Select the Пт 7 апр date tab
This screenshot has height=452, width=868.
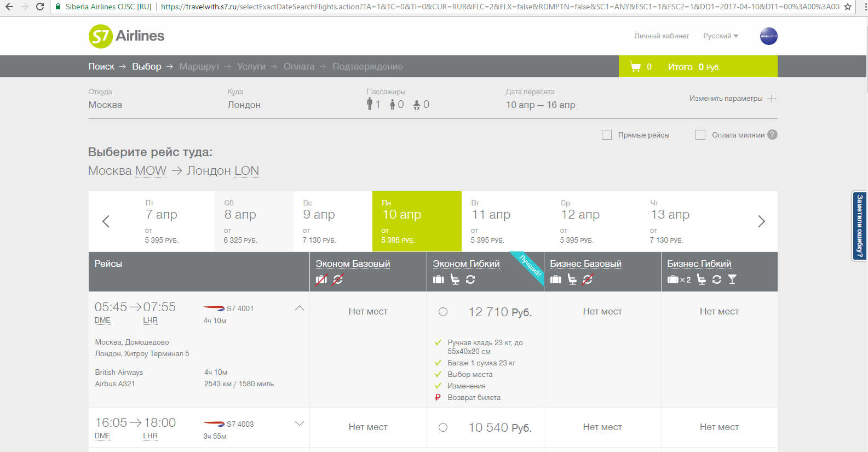coord(175,221)
